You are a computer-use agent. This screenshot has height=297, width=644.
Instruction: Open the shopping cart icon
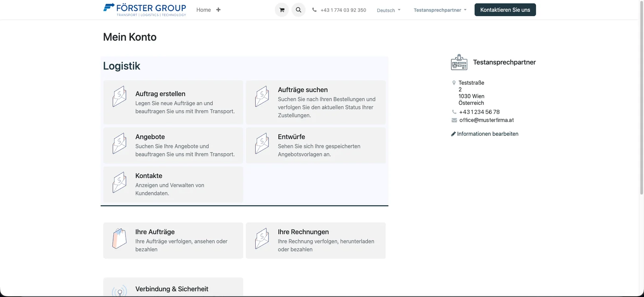click(282, 10)
